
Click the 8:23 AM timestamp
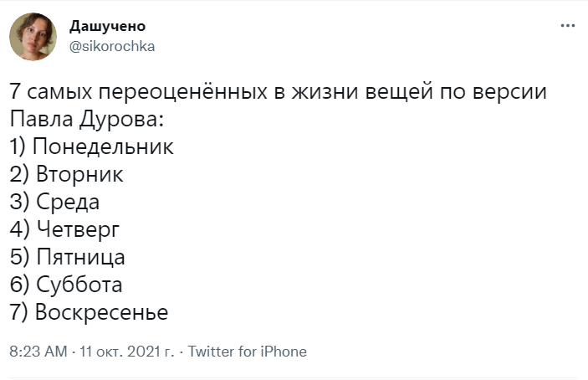click(38, 352)
